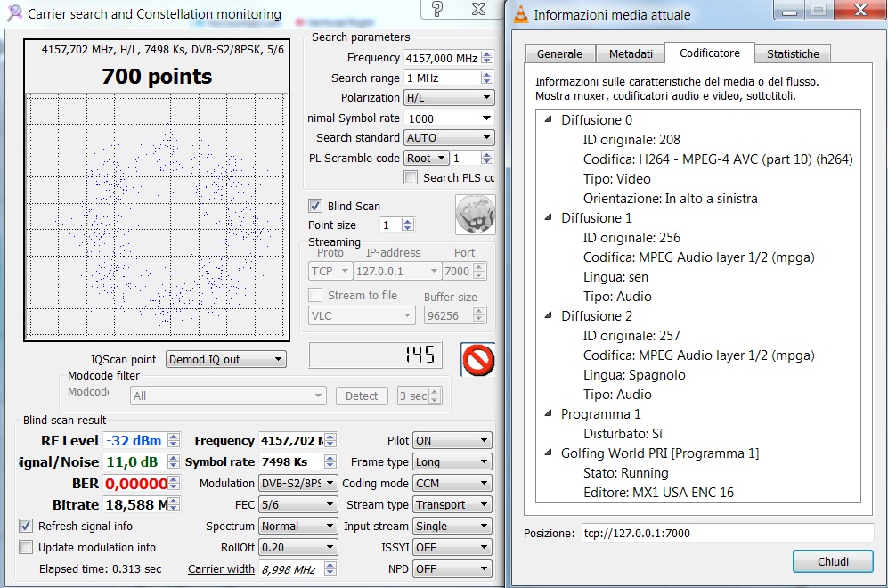
Task: Click the Posizione tcp address field
Action: pos(728,533)
